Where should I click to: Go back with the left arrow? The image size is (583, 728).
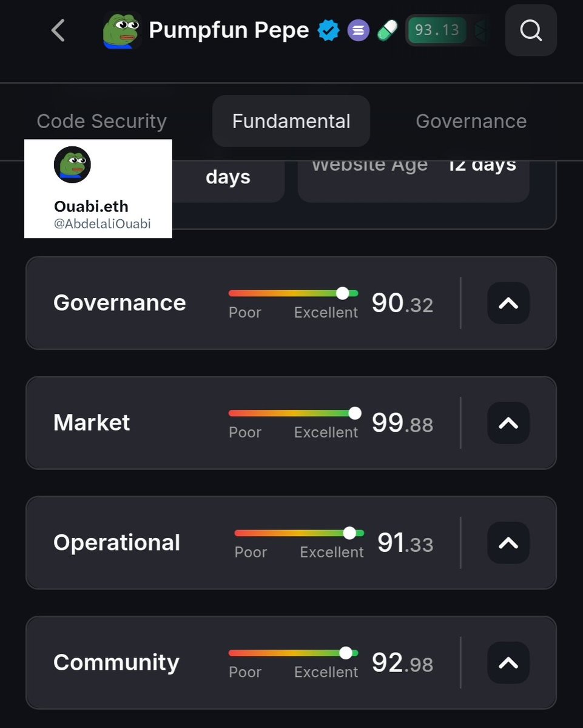(x=58, y=30)
